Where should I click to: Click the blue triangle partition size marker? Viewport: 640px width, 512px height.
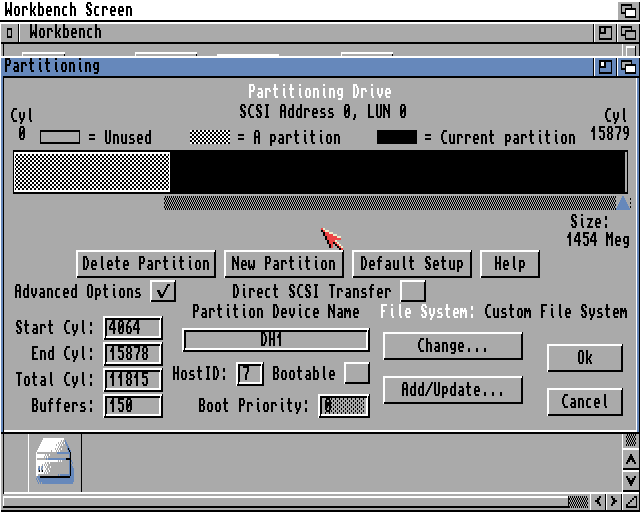[622, 202]
